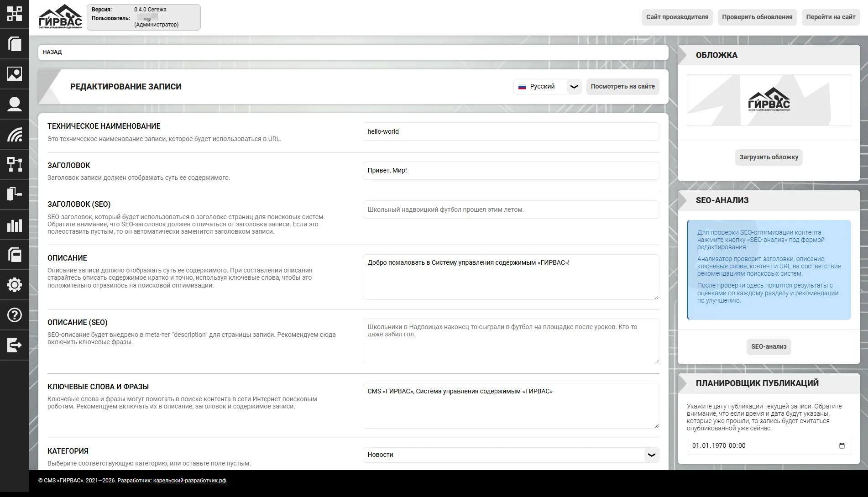Focus the Заголовок (SEO) input field
Viewport: 868px width, 497px height.
pyautogui.click(x=511, y=210)
